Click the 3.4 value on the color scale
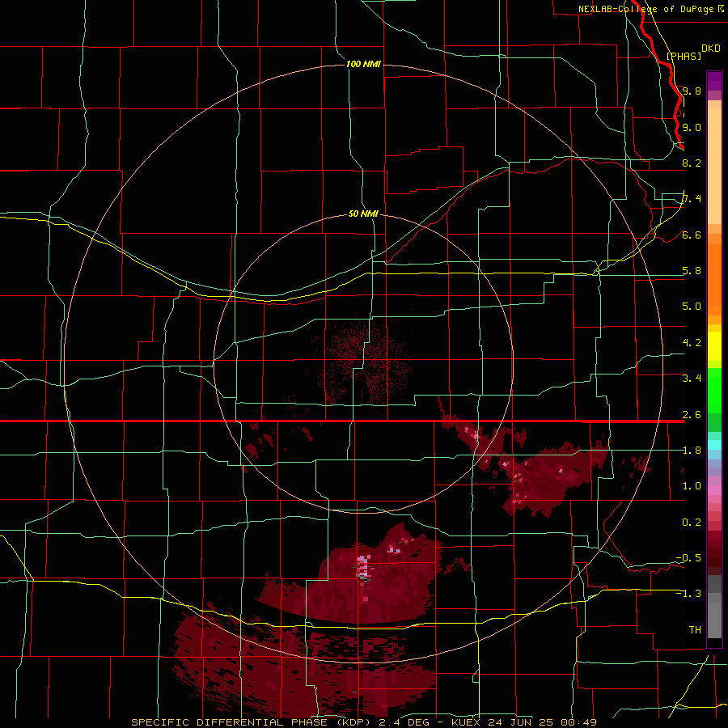This screenshot has height=728, width=728. click(692, 379)
